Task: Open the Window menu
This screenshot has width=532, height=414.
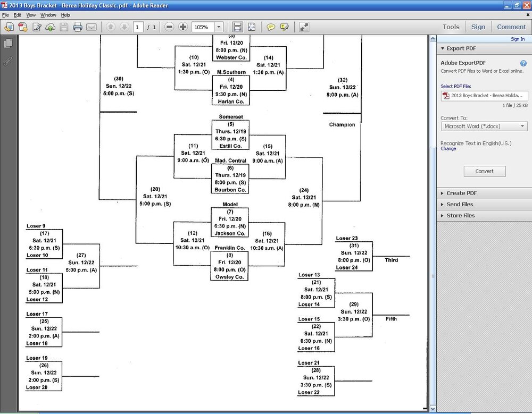Action: (48, 15)
